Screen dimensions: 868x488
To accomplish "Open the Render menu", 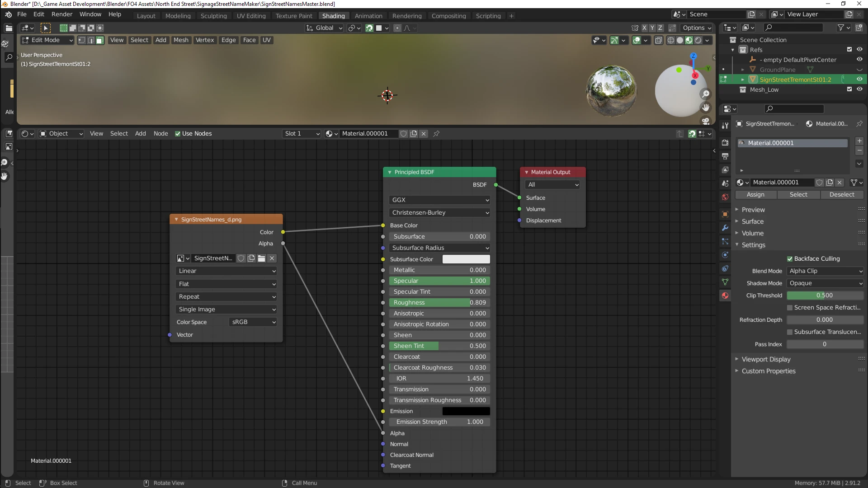I will [x=62, y=14].
